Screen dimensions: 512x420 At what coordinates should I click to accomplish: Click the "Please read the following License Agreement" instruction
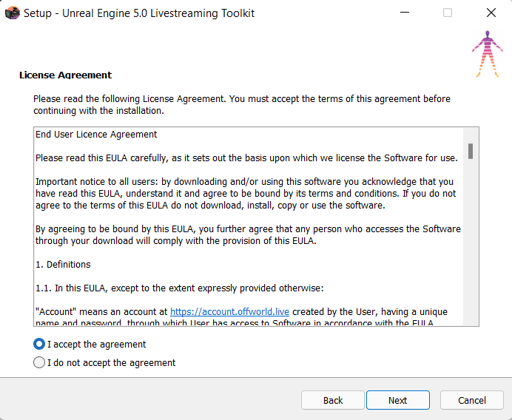point(242,105)
